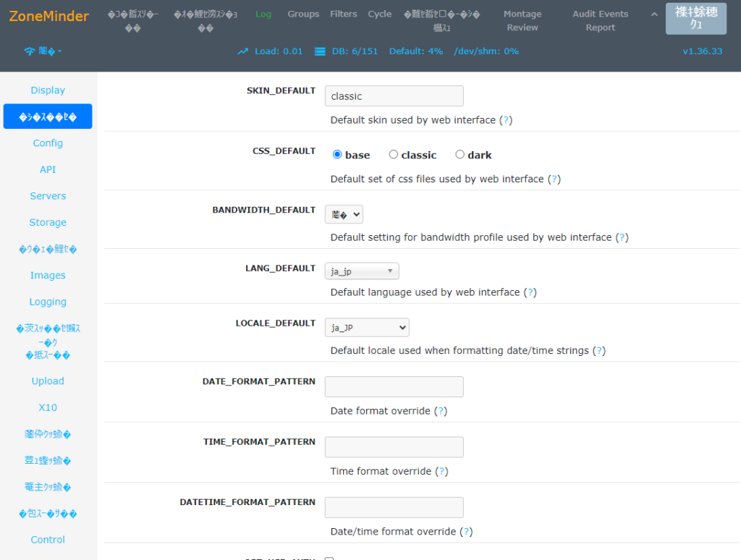741x560 pixels.
Task: Click inside the DATE_FORMAT_PATTERN input field
Action: point(394,386)
